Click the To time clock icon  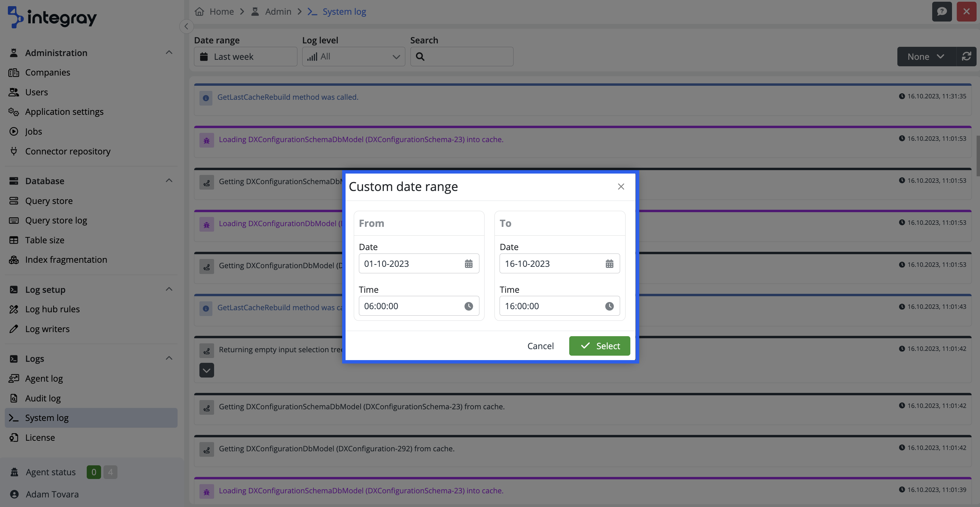click(609, 306)
